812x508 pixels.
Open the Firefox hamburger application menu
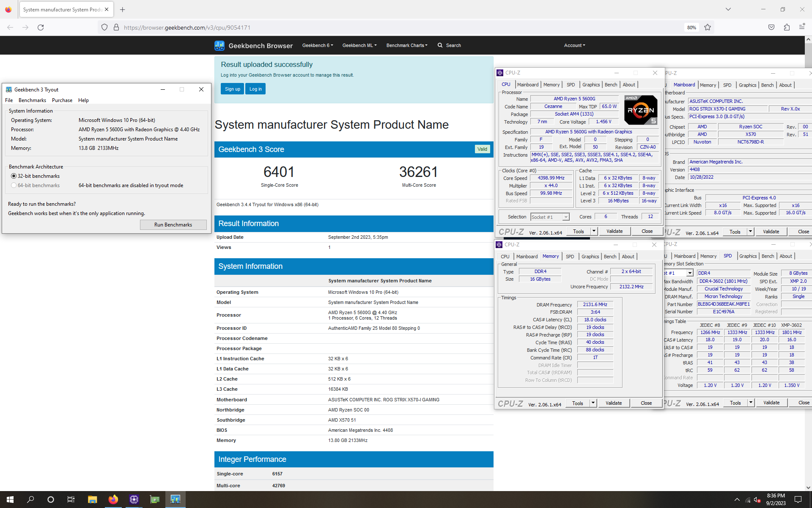[x=802, y=27]
